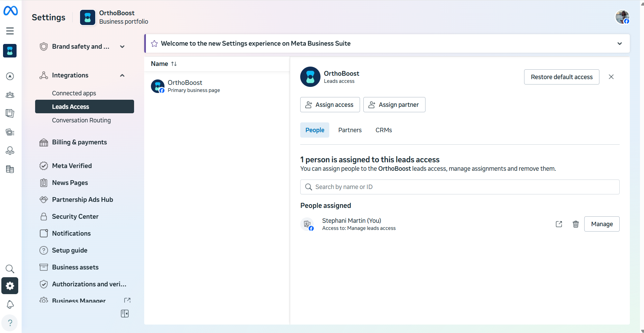Click the search-by-name magnifier icon

tap(308, 187)
